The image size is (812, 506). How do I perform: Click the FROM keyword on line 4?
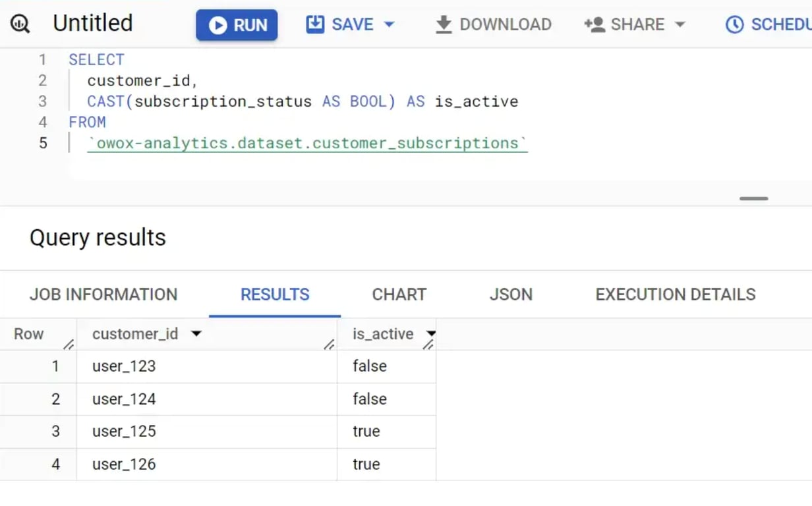pyautogui.click(x=87, y=122)
